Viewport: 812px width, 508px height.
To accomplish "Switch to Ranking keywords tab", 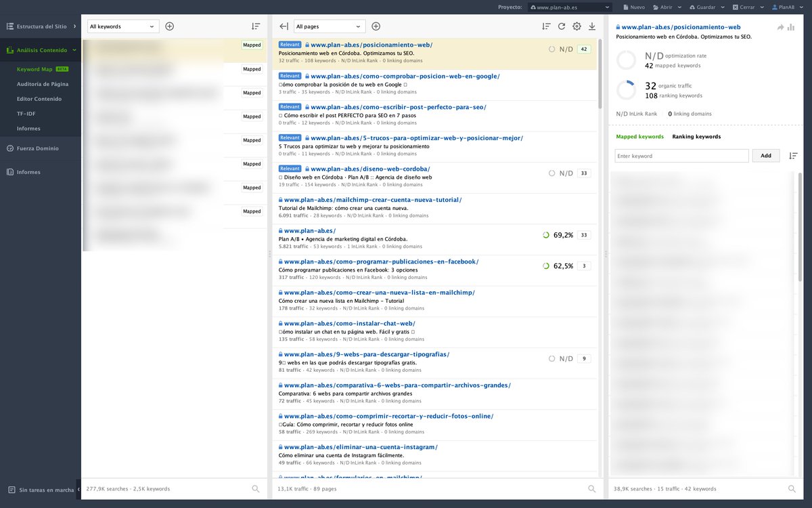I will coord(696,136).
